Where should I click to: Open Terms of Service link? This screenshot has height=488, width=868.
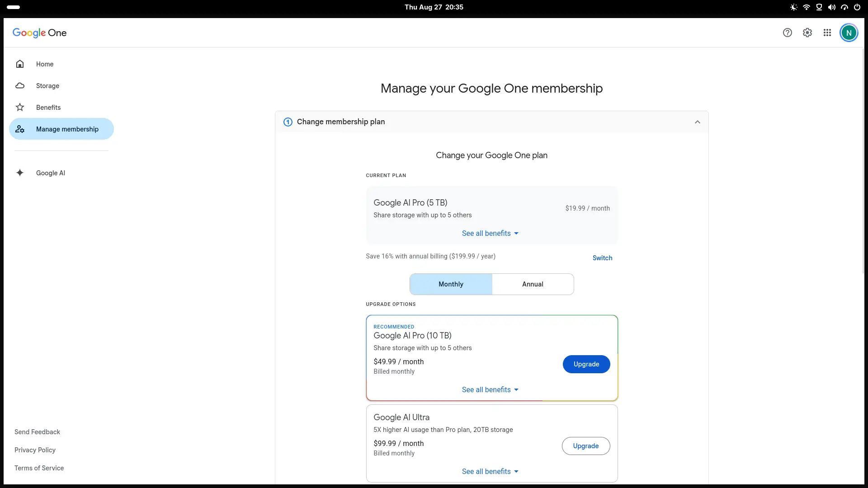(39, 468)
